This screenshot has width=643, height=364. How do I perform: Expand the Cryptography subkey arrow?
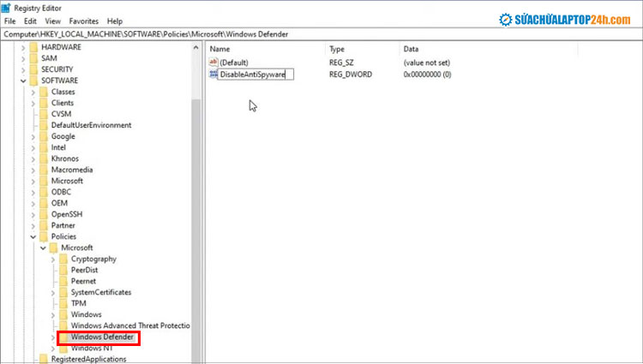[x=53, y=259]
